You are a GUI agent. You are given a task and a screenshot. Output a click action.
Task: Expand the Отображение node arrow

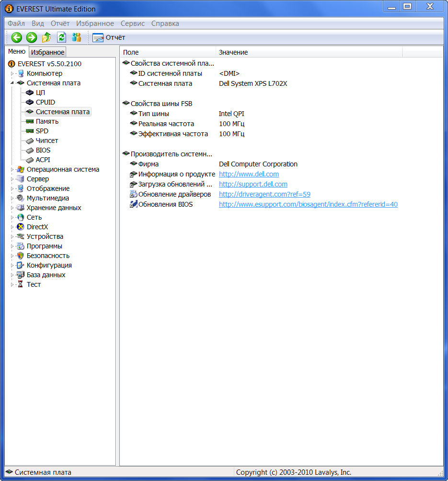[x=12, y=188]
